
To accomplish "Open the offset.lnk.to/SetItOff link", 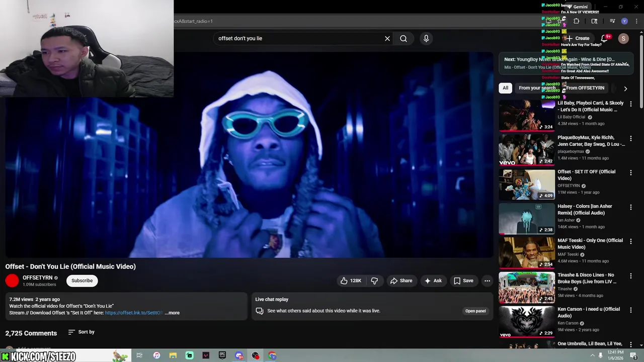I will point(134,313).
